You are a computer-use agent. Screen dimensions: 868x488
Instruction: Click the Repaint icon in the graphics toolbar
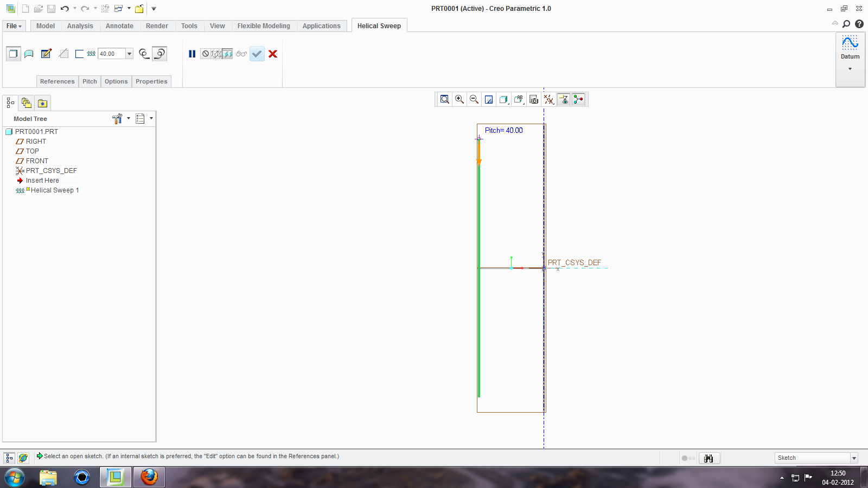pyautogui.click(x=489, y=99)
